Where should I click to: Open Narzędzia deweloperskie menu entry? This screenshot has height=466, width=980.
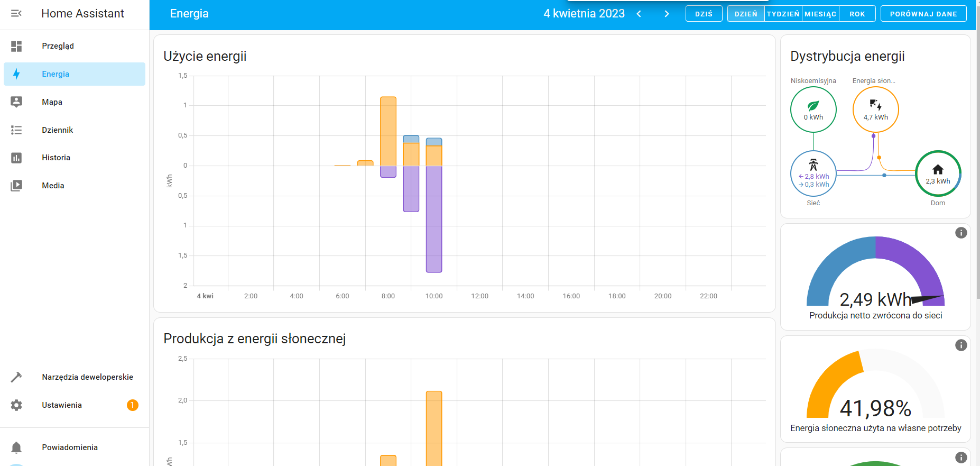75,377
